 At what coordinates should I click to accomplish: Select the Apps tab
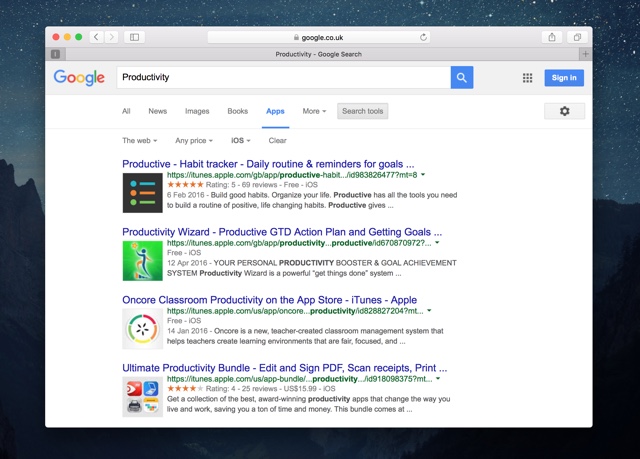click(x=275, y=111)
